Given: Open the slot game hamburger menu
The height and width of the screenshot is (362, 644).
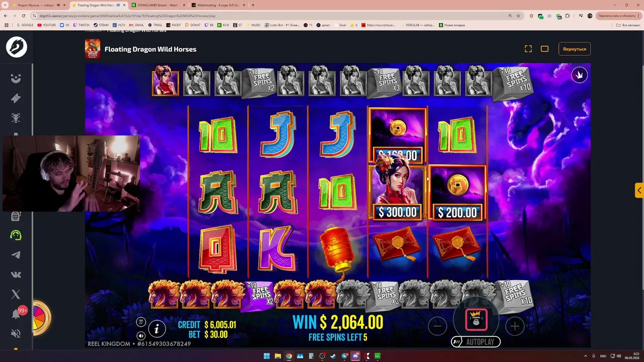Looking at the screenshot, I should pyautogui.click(x=141, y=322).
